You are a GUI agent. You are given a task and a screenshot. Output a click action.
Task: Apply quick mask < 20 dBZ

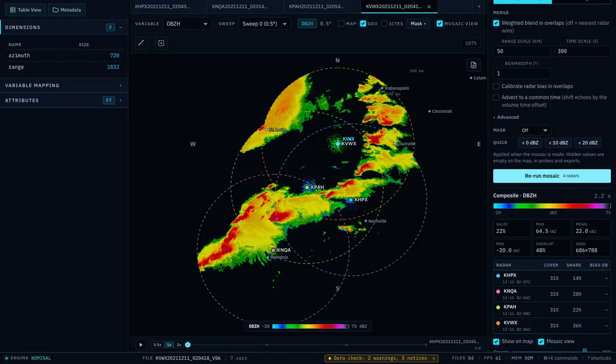588,143
